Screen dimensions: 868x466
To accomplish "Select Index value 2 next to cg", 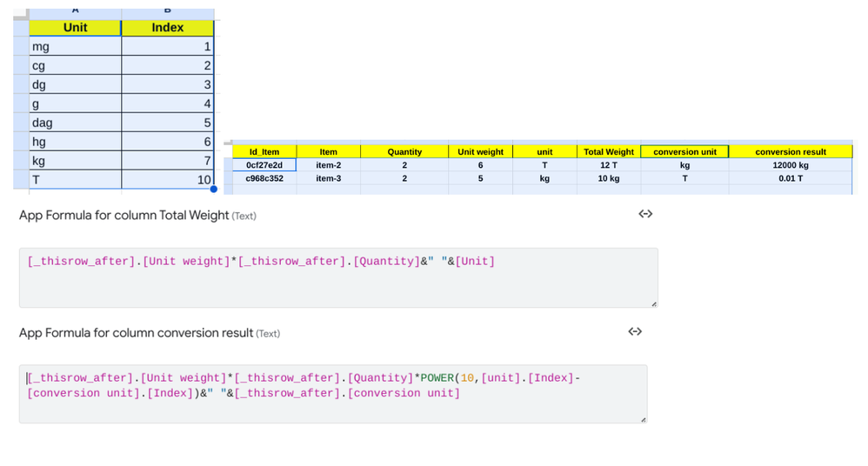I will pos(167,65).
